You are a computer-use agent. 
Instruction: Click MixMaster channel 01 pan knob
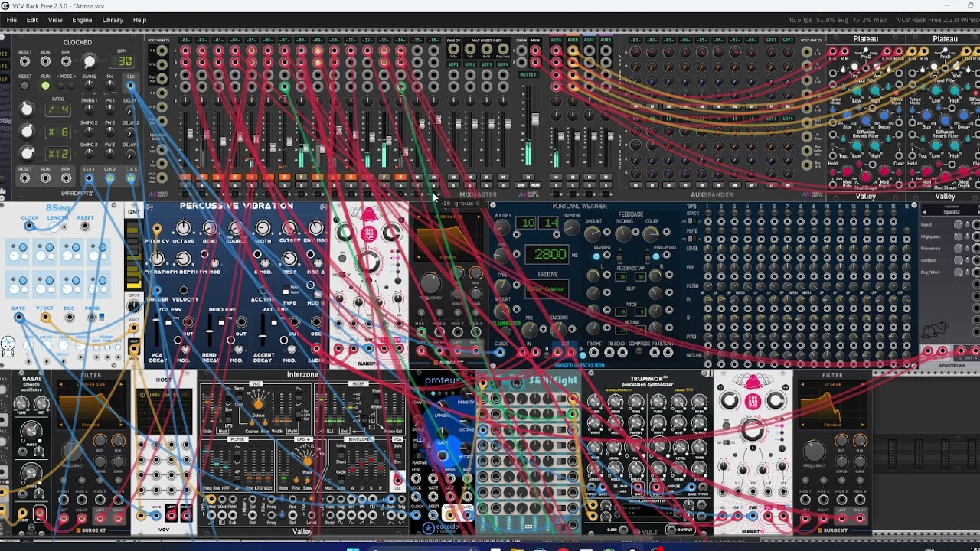(185, 101)
